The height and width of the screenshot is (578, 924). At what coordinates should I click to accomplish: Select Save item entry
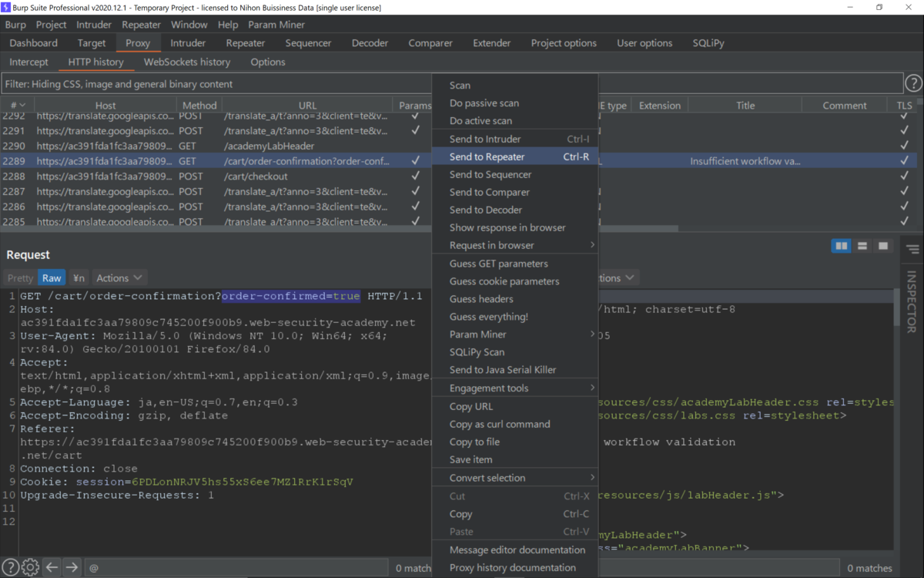tap(515, 459)
